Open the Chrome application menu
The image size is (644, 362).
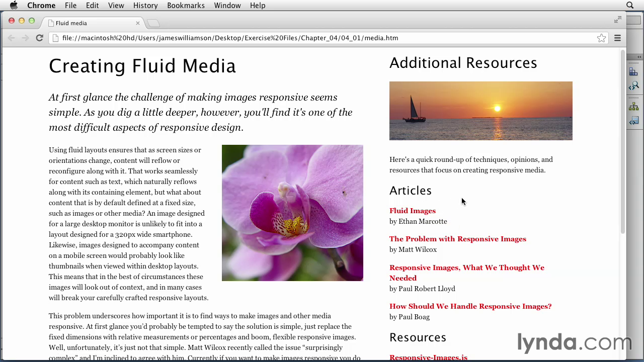(x=41, y=6)
